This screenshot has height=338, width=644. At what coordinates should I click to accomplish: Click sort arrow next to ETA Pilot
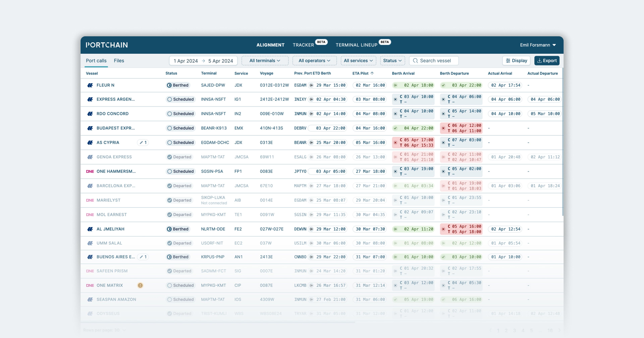[x=372, y=73]
